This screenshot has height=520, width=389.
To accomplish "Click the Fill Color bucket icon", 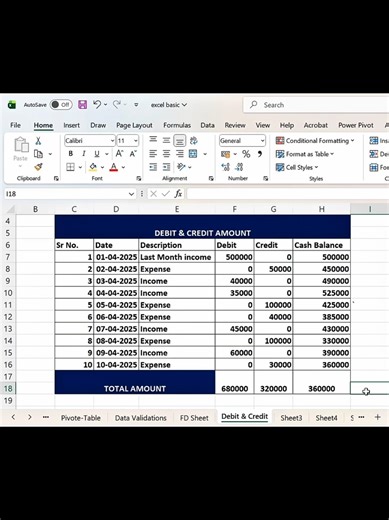I will [93, 167].
